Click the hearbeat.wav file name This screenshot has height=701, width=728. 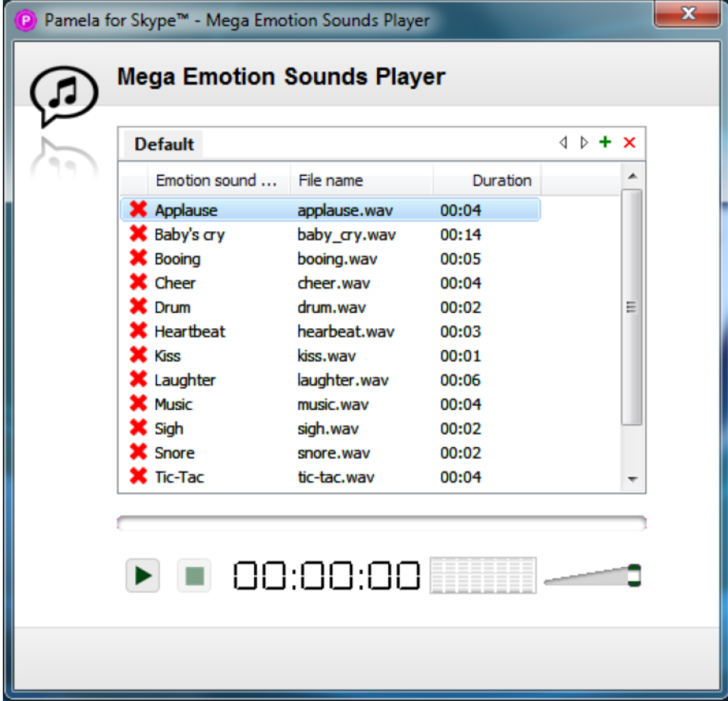[x=346, y=331]
